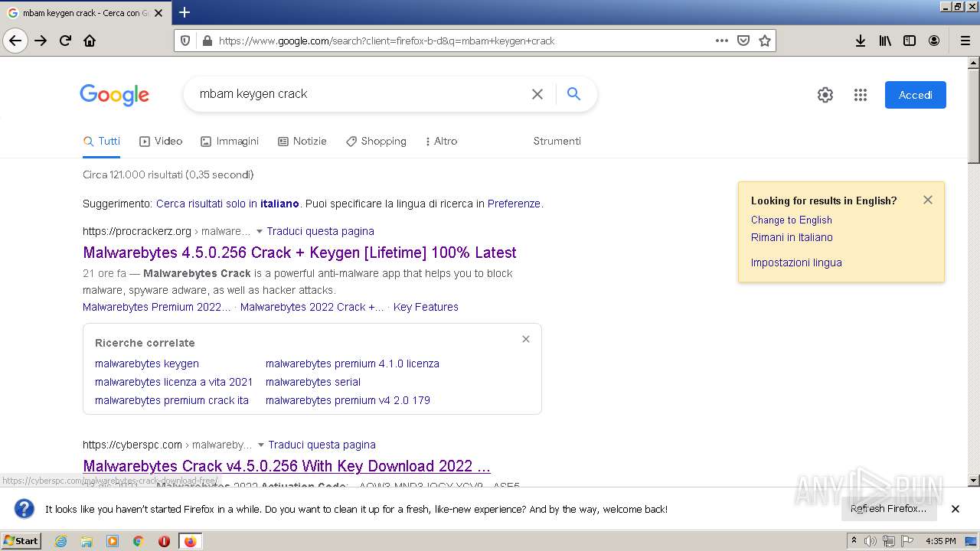Open Strumenti search tools

pyautogui.click(x=557, y=141)
